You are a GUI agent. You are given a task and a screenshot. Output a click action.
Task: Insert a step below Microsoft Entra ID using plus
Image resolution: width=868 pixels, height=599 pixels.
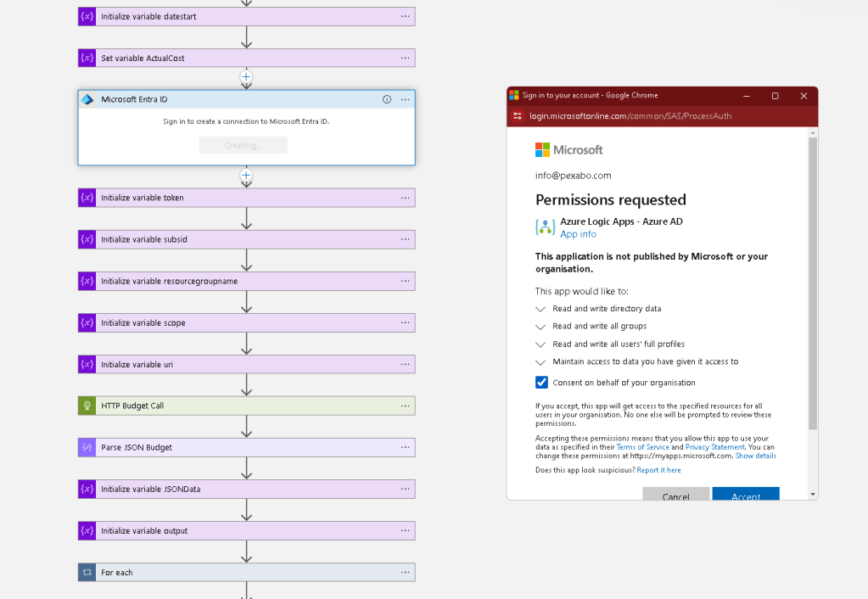coord(246,176)
